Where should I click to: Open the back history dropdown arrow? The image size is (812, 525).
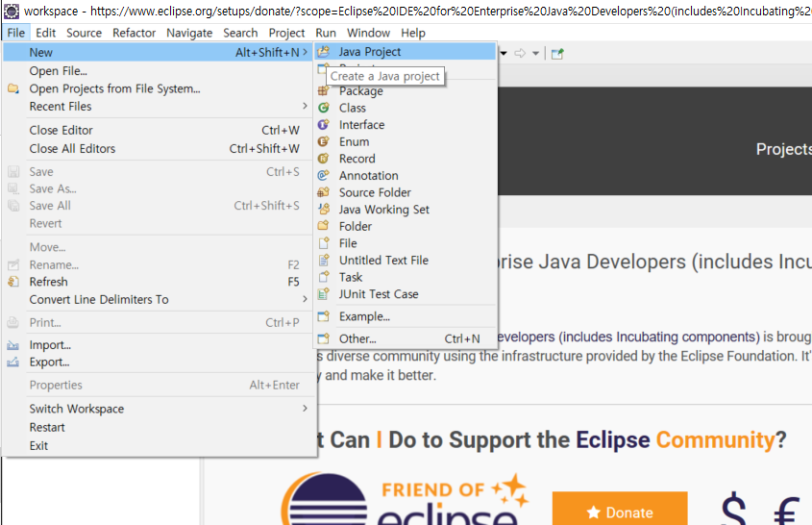504,53
